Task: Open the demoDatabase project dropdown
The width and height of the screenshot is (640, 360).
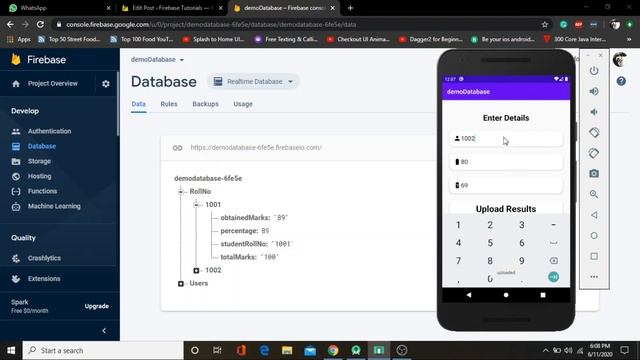Action: point(157,60)
